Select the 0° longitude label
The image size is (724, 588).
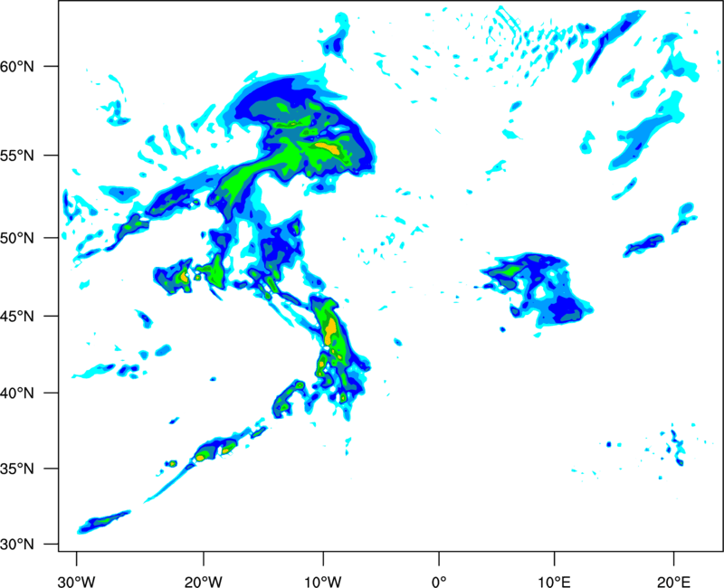(439, 582)
